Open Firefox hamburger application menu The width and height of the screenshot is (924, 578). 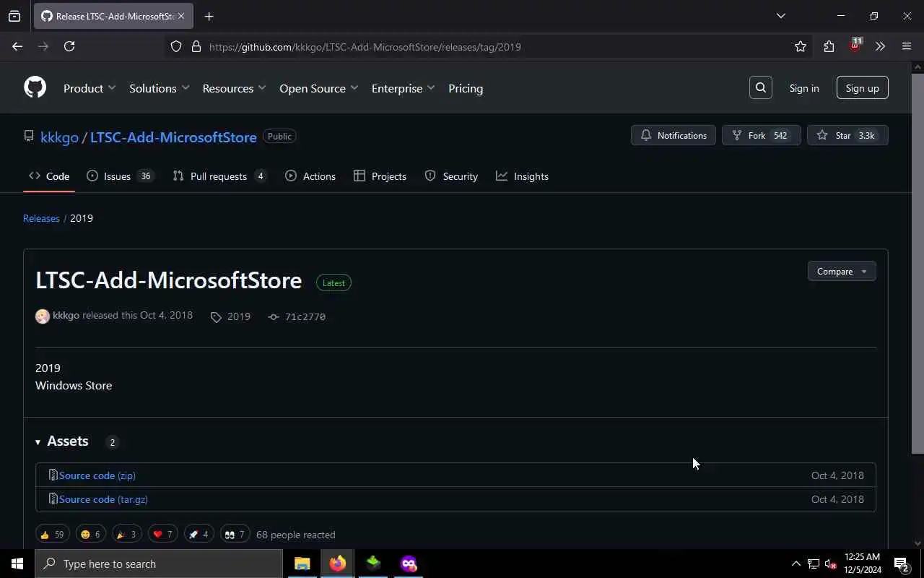coord(907,46)
